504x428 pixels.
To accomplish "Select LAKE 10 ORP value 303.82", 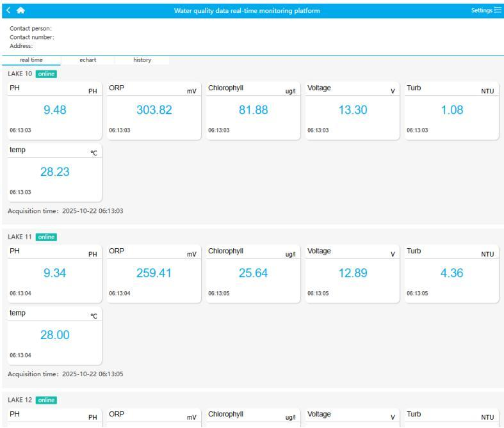I will pos(154,110).
